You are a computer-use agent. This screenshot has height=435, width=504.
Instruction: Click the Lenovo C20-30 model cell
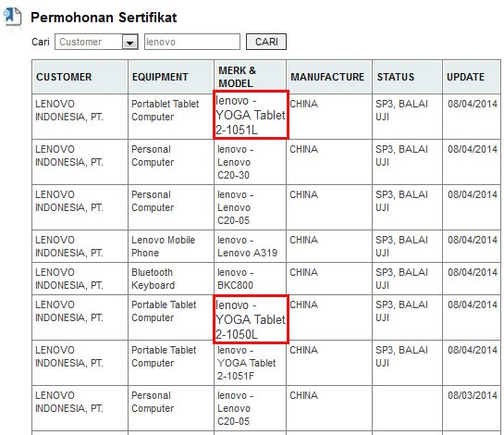(250, 162)
